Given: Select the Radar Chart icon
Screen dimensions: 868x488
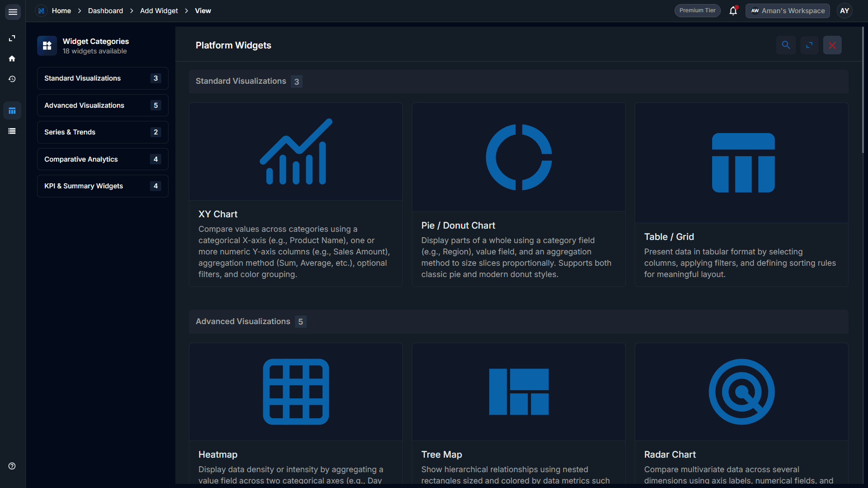Looking at the screenshot, I should coord(742,392).
